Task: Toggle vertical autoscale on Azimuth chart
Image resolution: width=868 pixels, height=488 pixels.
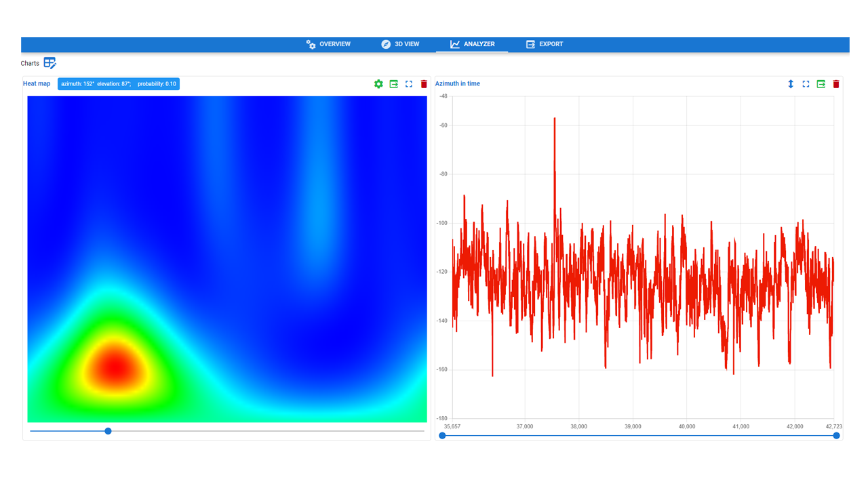Action: (791, 84)
